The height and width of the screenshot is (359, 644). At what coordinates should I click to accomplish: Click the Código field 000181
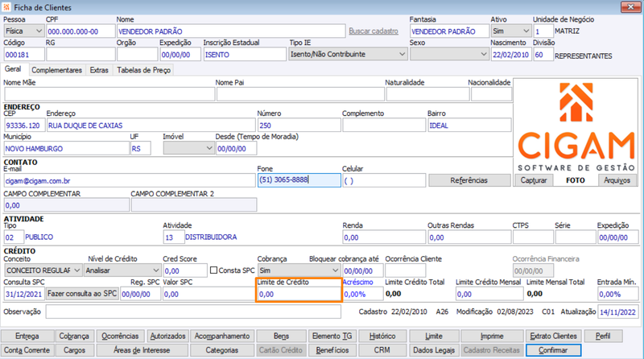pos(24,54)
